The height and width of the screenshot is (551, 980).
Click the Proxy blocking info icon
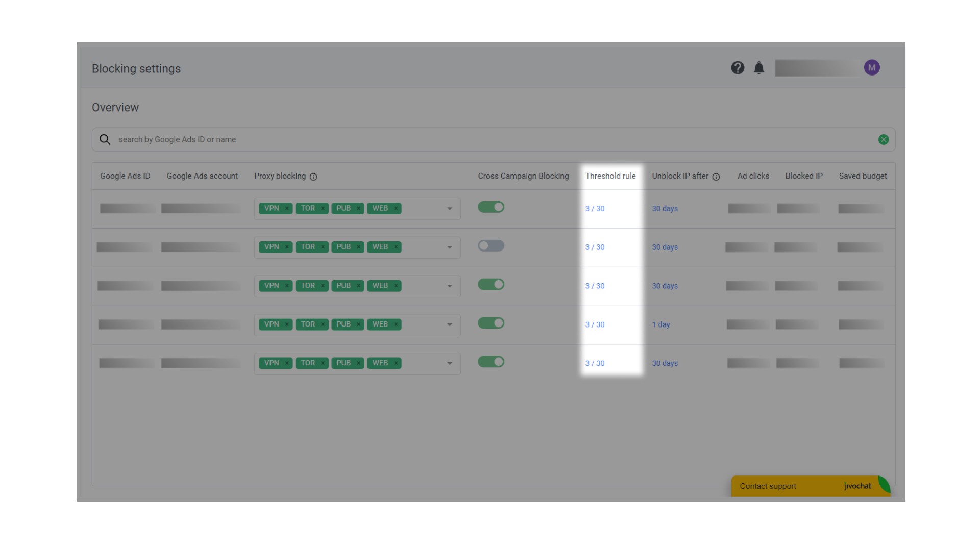click(313, 177)
